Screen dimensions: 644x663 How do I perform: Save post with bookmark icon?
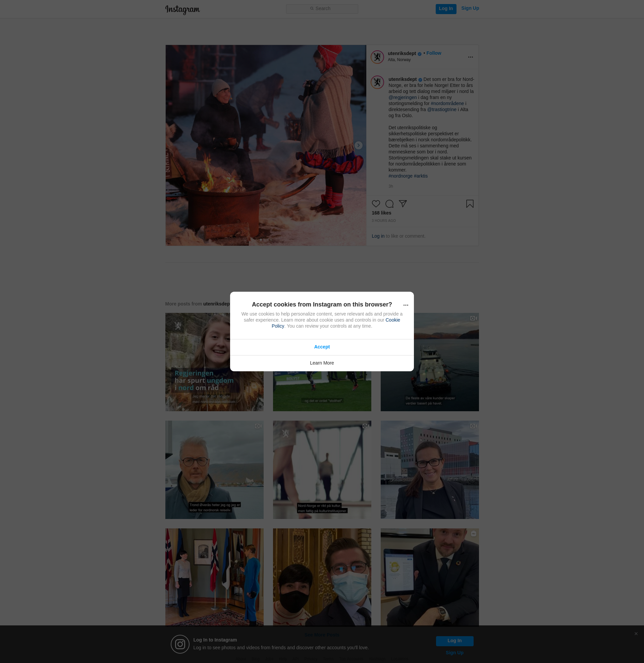click(470, 204)
